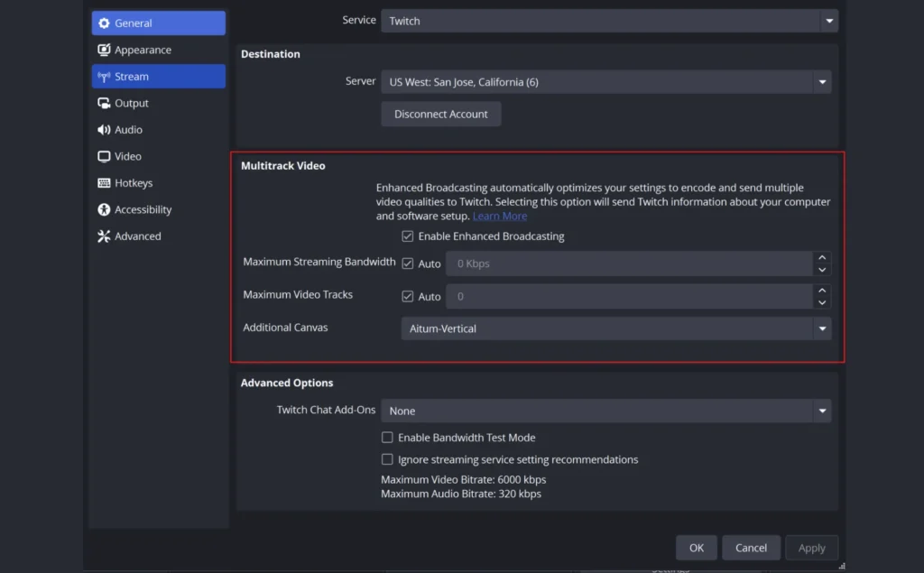The width and height of the screenshot is (924, 573).
Task: Click the Accessibility person icon
Action: (x=104, y=209)
